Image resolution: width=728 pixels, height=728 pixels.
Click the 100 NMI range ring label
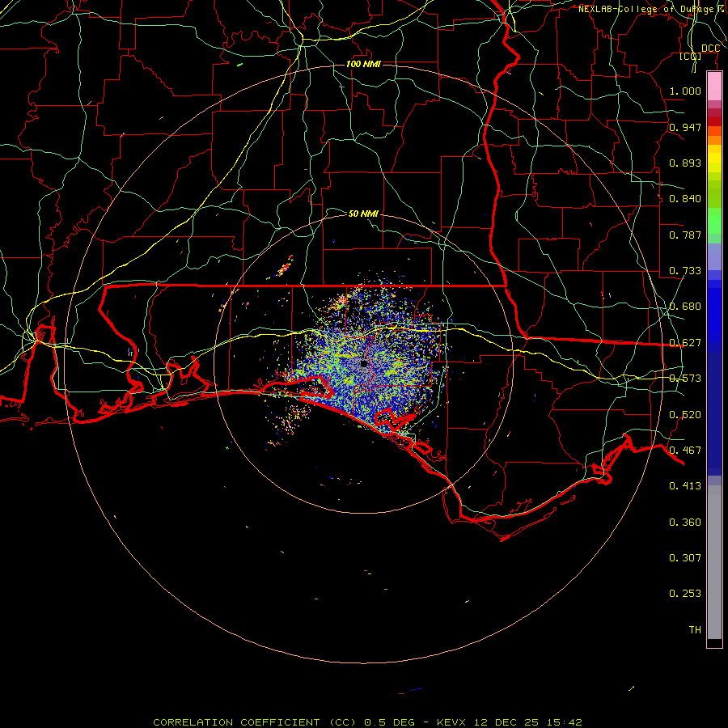(x=363, y=64)
